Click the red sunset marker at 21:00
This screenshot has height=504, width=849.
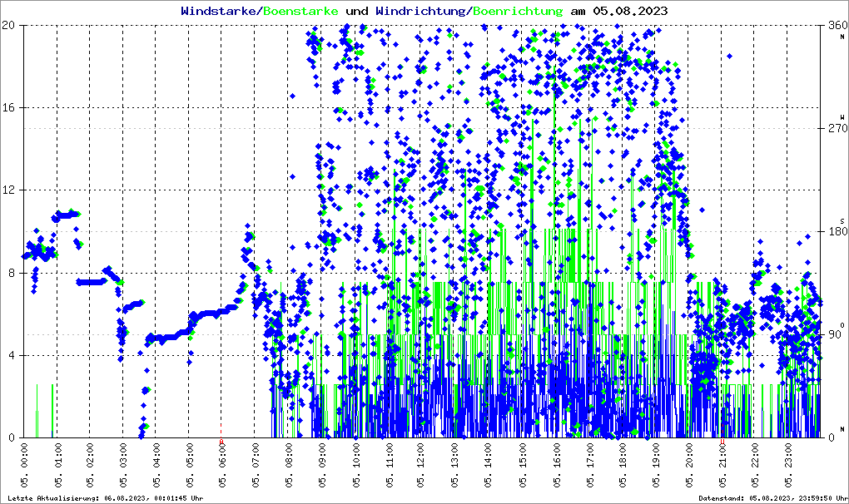tap(722, 442)
